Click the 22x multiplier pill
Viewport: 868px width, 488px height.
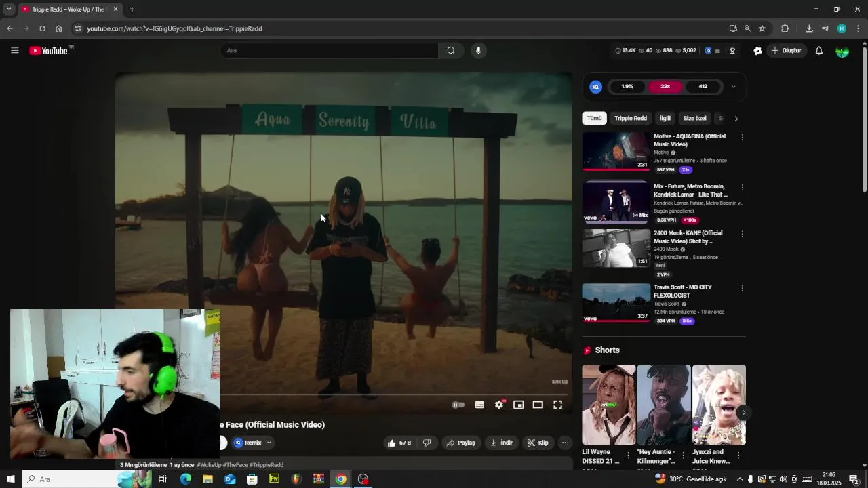click(x=665, y=87)
